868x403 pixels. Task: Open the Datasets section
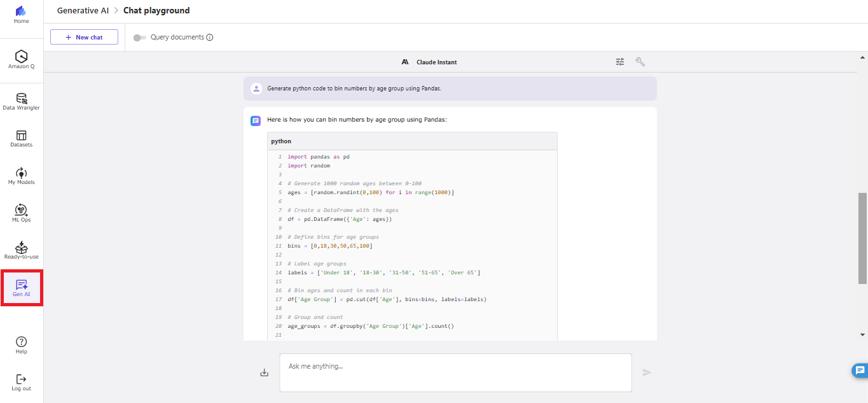pyautogui.click(x=22, y=139)
